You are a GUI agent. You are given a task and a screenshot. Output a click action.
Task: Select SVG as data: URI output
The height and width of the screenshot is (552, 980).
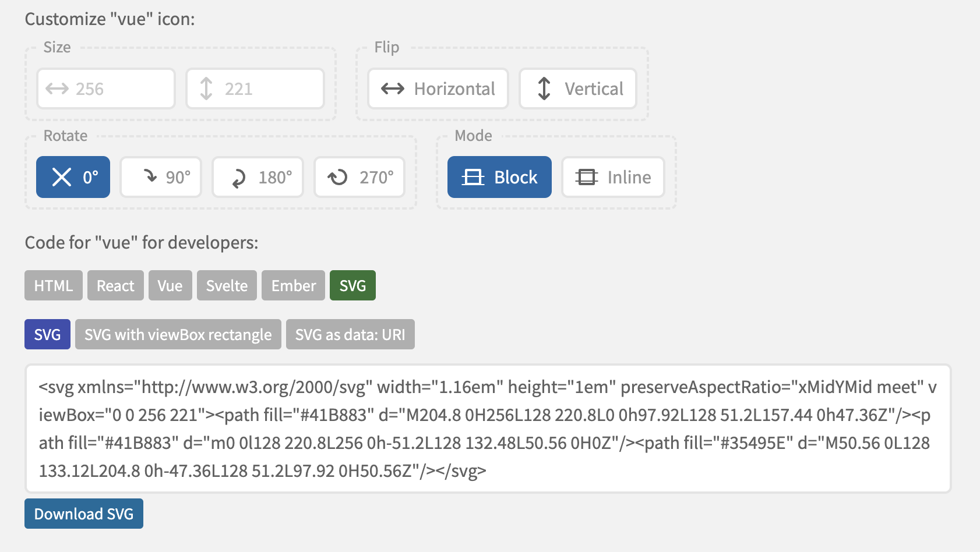pyautogui.click(x=350, y=334)
